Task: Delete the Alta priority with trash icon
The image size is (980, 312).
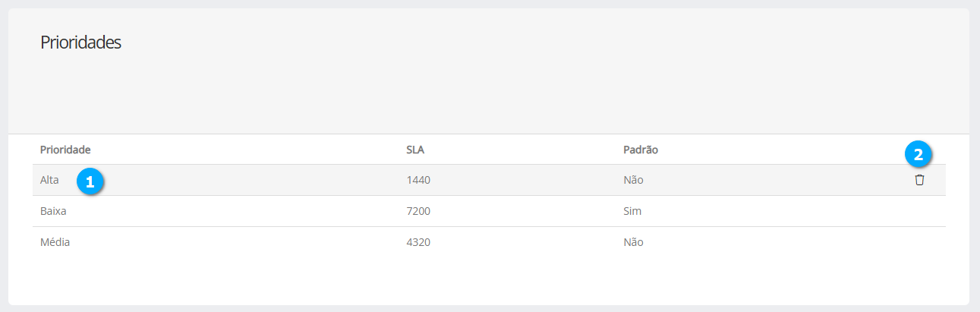Action: (919, 180)
